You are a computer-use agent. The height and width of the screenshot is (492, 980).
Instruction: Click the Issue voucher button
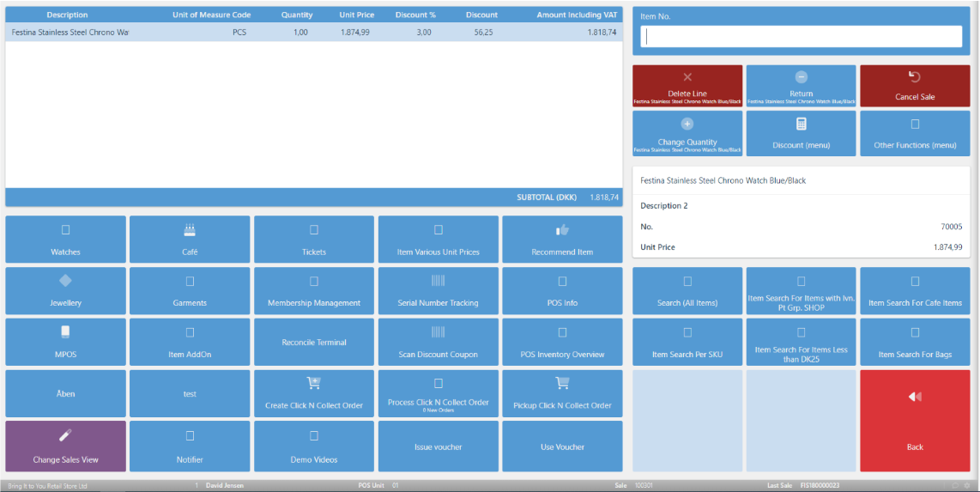tap(439, 446)
